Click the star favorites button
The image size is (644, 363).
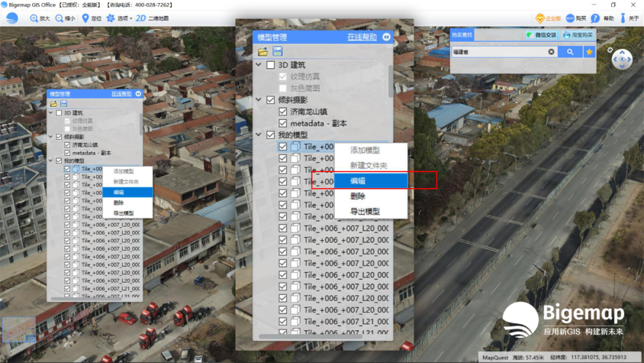coord(589,52)
